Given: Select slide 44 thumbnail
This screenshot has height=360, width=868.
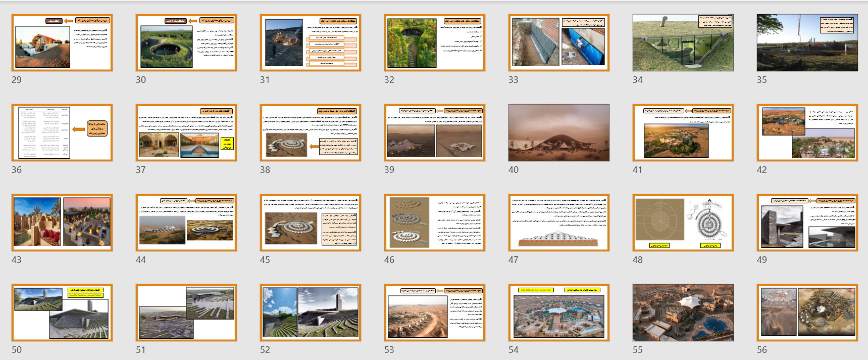Looking at the screenshot, I should [186, 222].
